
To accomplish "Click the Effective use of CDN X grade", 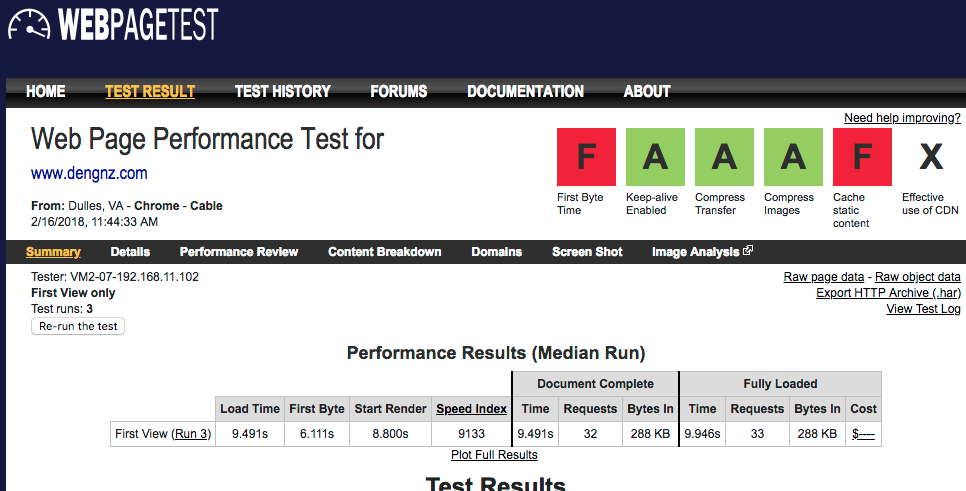I will pos(931,156).
